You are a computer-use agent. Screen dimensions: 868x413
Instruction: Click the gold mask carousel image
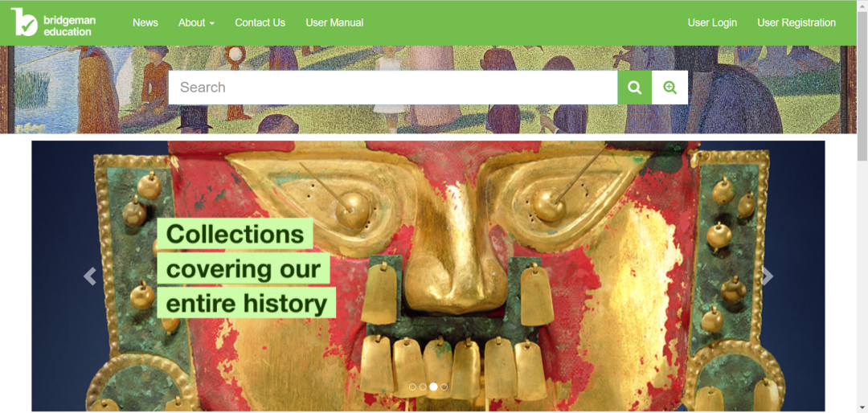coord(428,276)
